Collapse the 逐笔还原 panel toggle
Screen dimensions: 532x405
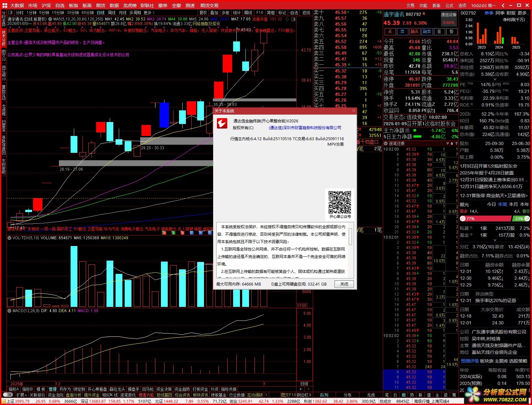[x=386, y=143]
